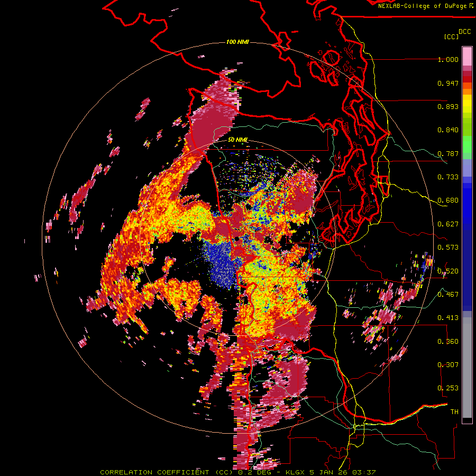Click the black radar site dot at center

click(237, 240)
